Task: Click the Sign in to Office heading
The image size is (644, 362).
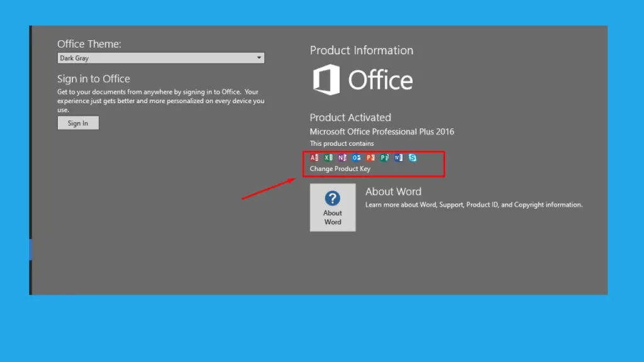Action: pyautogui.click(x=93, y=79)
